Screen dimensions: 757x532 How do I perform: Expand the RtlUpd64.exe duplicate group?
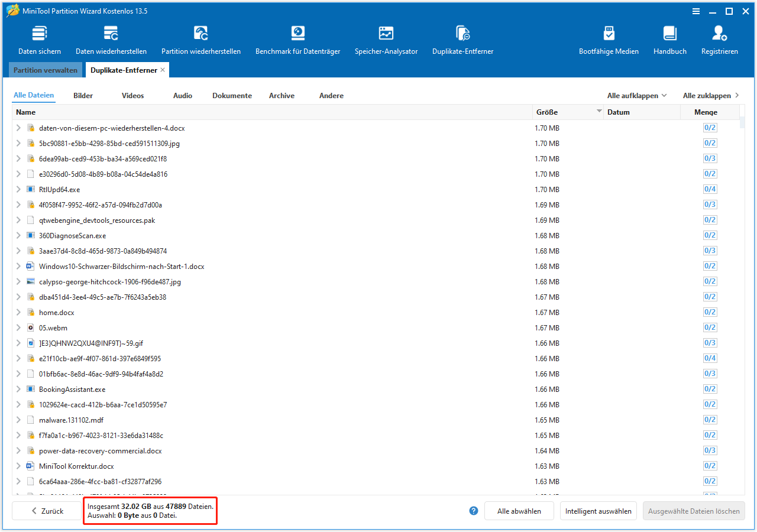coord(18,189)
